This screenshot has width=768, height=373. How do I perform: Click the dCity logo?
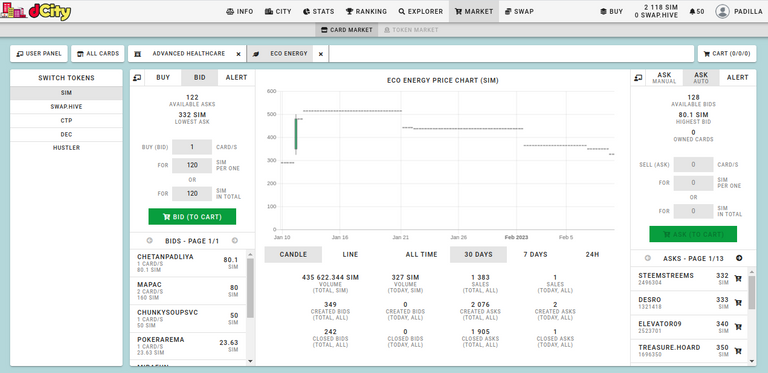click(37, 11)
